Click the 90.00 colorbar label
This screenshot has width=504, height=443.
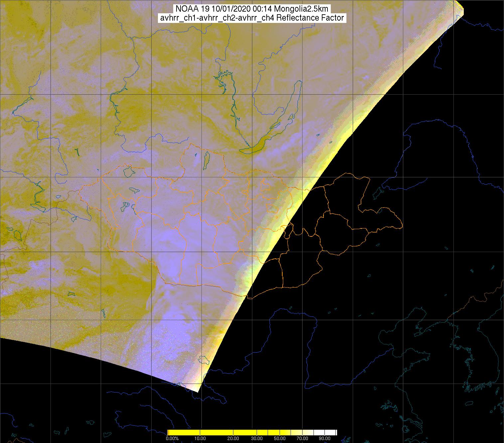point(324,438)
